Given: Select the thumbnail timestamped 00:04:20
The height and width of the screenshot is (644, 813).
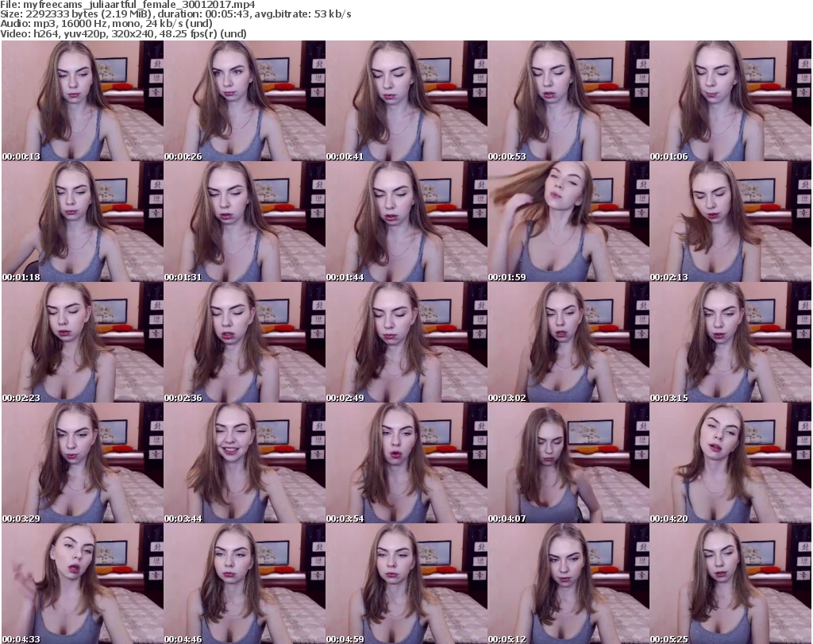Looking at the screenshot, I should point(730,463).
